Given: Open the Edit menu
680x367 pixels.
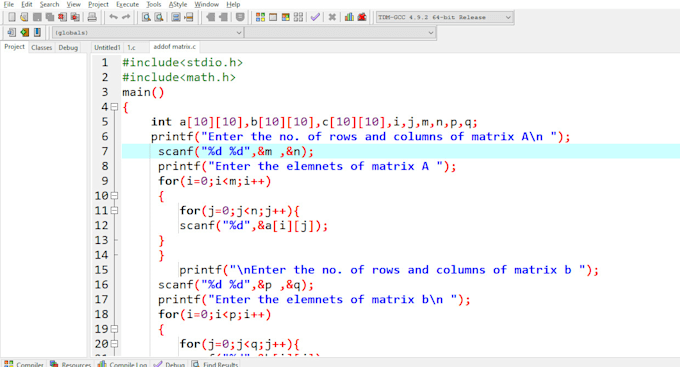Looking at the screenshot, I should (x=27, y=4).
